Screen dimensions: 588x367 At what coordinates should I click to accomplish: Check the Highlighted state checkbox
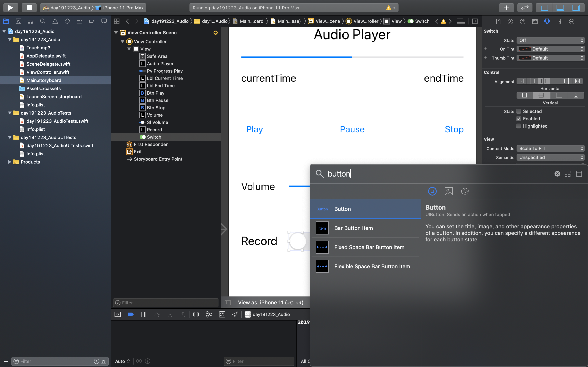click(x=519, y=126)
